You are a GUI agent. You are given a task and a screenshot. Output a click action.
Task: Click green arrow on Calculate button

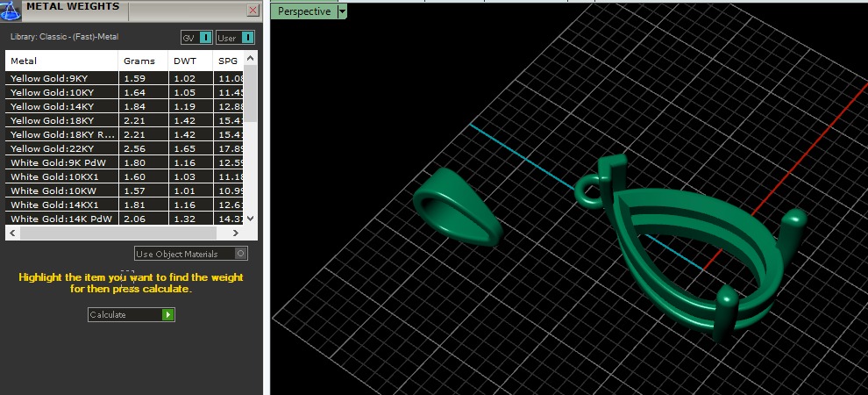pos(168,314)
